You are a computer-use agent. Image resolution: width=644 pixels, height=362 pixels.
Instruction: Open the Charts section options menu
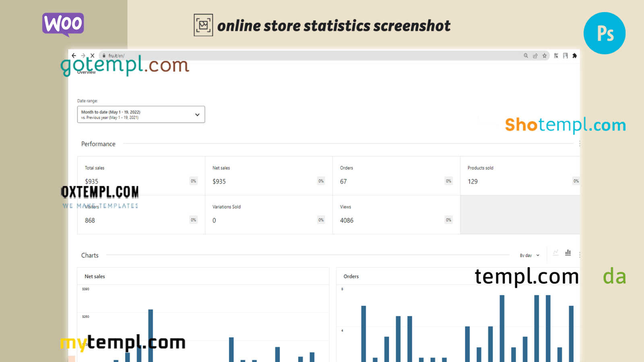pyautogui.click(x=579, y=255)
